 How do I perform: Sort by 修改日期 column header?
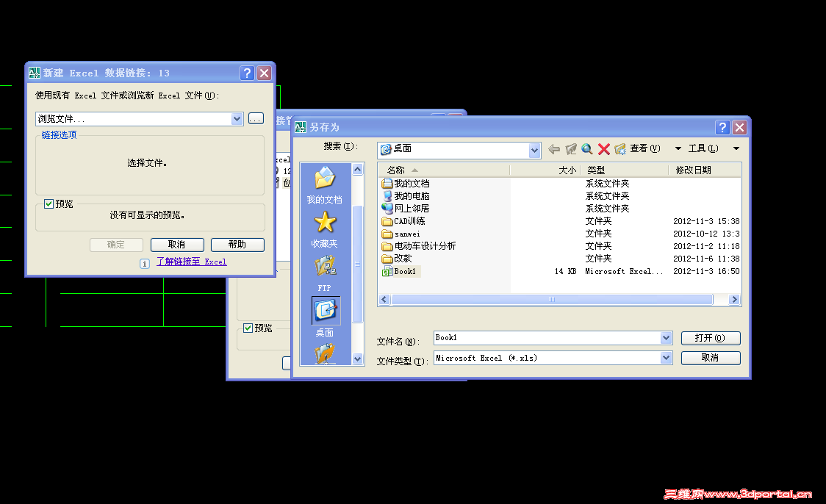(705, 170)
